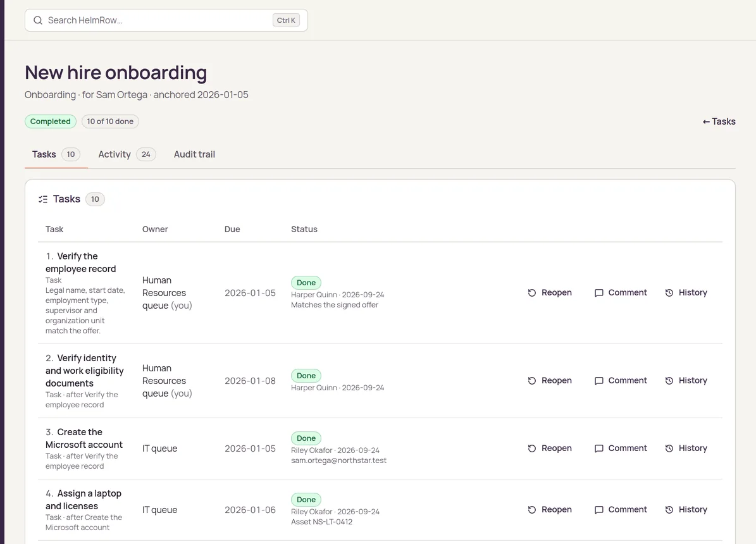Click the due date 2026-01-08
756x544 pixels.
click(x=251, y=381)
